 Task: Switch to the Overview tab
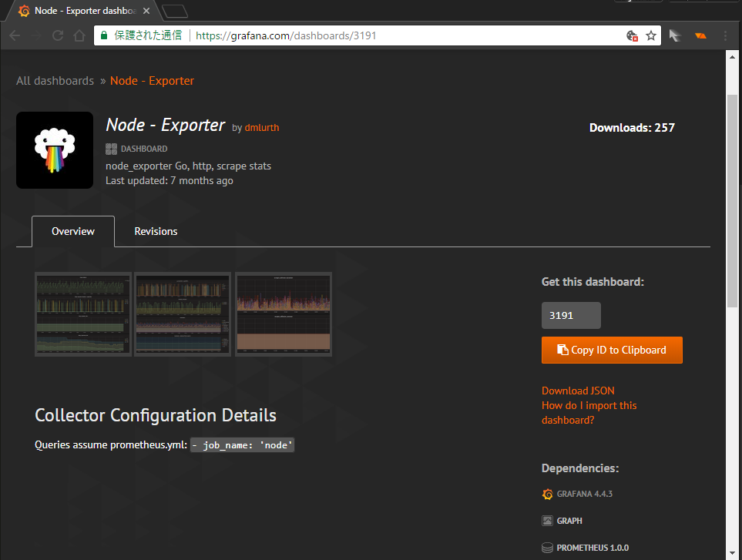pos(73,231)
